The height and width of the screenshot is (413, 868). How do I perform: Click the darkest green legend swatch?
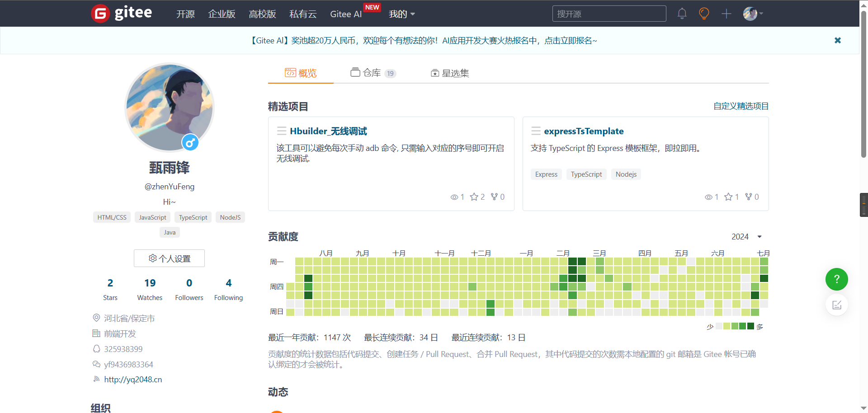pyautogui.click(x=751, y=326)
